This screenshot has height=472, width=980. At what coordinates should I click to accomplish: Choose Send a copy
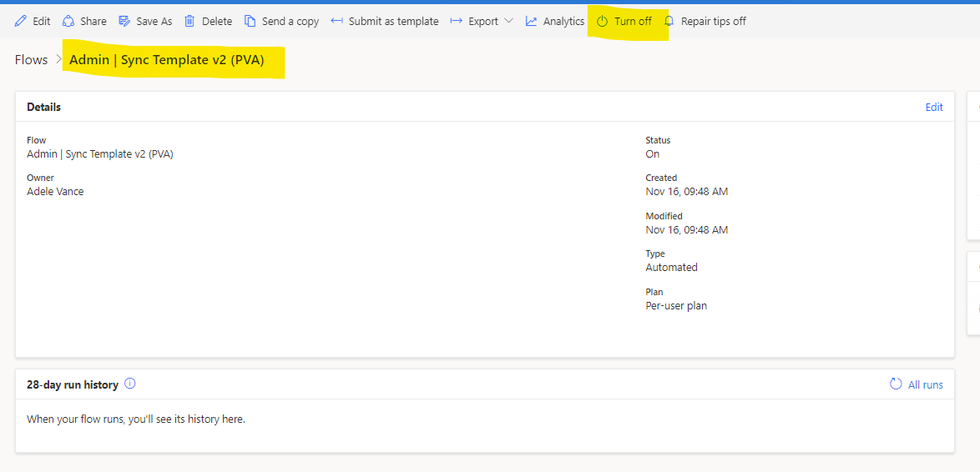click(281, 21)
